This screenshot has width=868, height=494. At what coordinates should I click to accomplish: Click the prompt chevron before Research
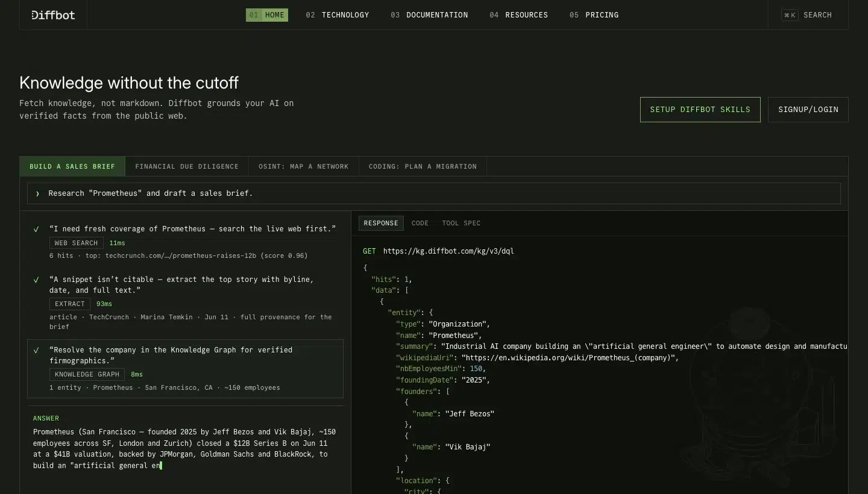coord(37,193)
